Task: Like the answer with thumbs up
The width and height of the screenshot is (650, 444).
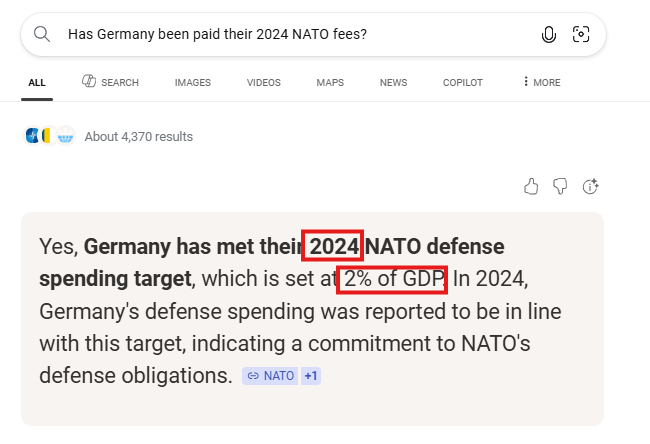Action: click(531, 186)
